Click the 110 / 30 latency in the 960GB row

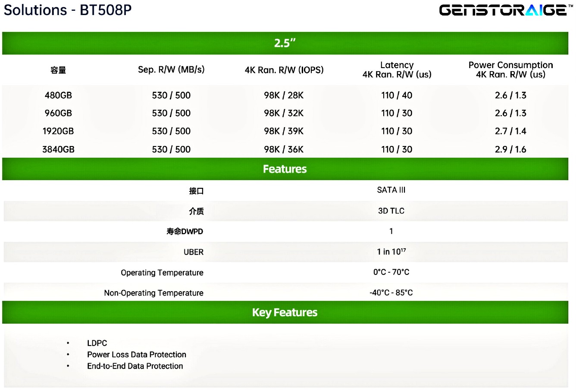click(397, 113)
